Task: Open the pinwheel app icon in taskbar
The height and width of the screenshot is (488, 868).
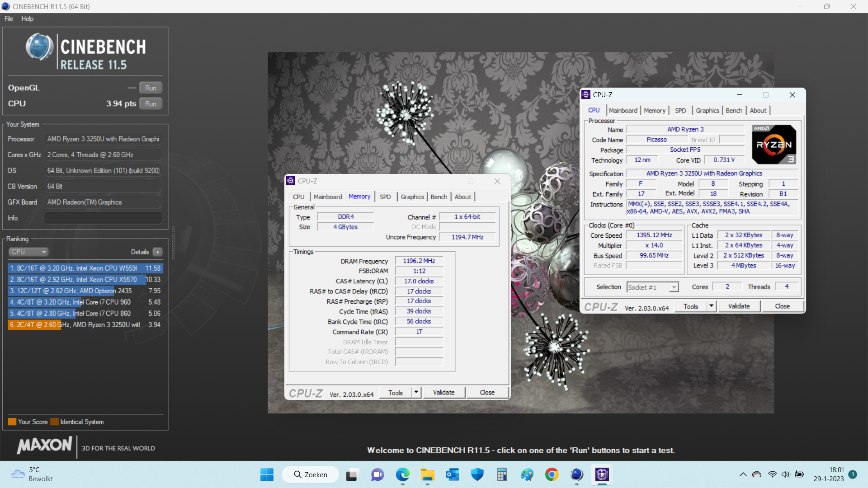Action: 527,474
